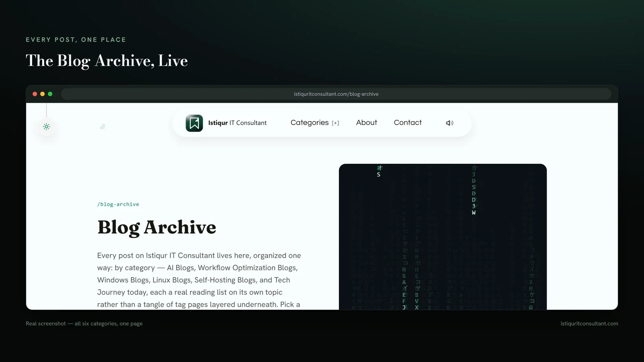Click the 'Every post on Istiqur' description paragraph

coord(199,280)
